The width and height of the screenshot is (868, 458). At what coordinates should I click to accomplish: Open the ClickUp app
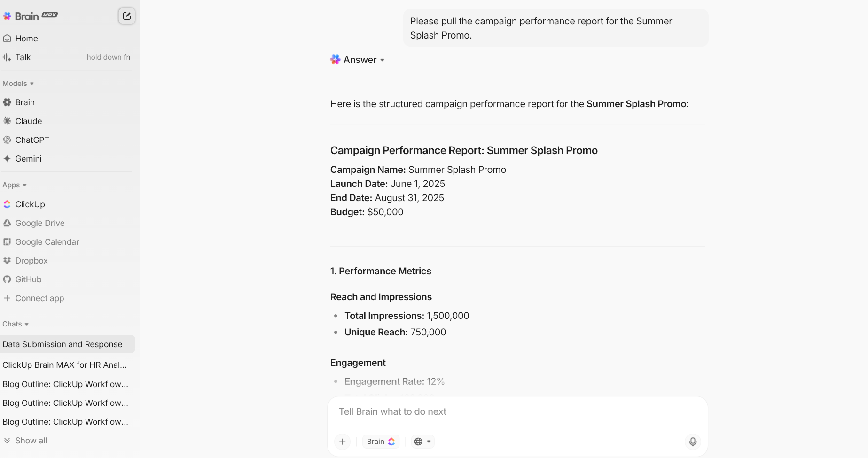tap(30, 204)
